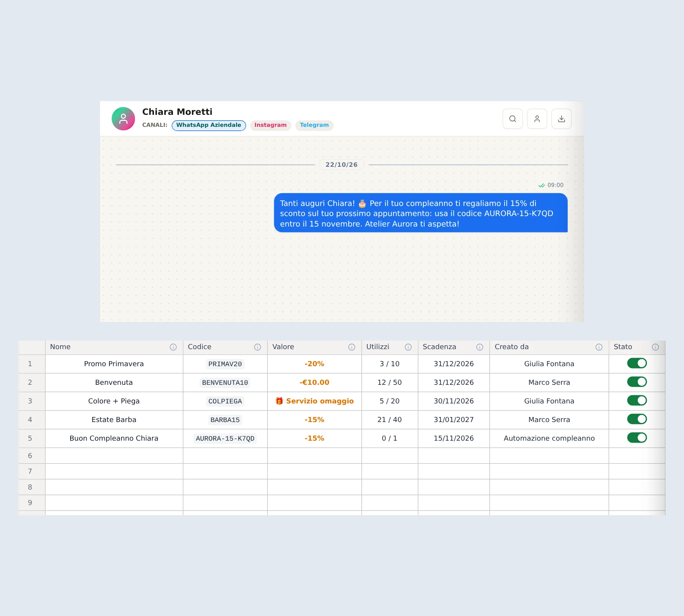The image size is (684, 616).
Task: Disable the Promo Primavera status toggle
Action: 637,363
